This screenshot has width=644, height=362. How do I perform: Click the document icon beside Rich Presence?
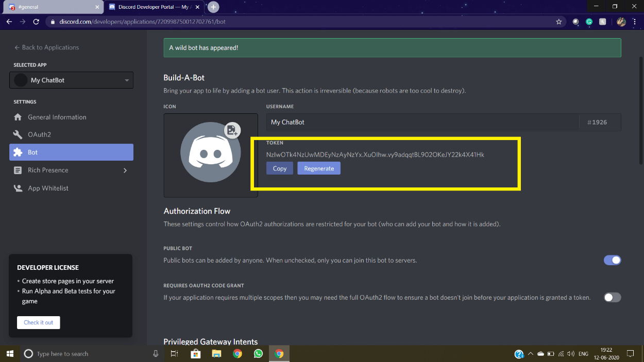pos(18,170)
